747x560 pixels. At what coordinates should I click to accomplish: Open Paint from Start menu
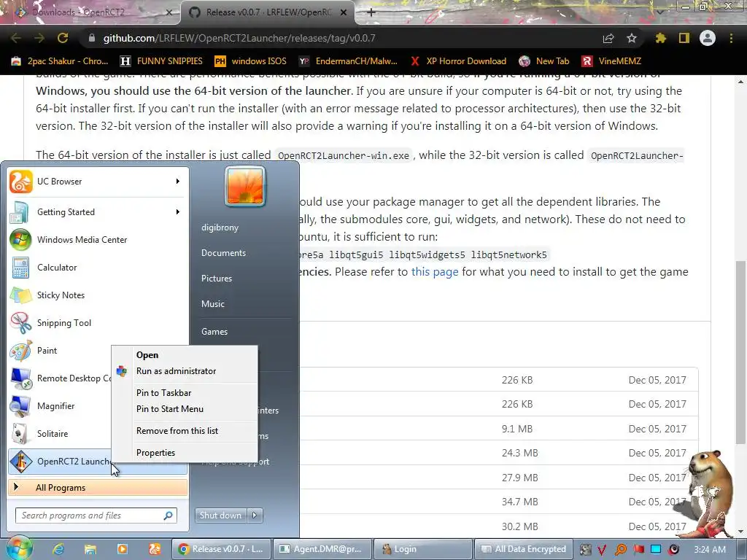coord(60,351)
